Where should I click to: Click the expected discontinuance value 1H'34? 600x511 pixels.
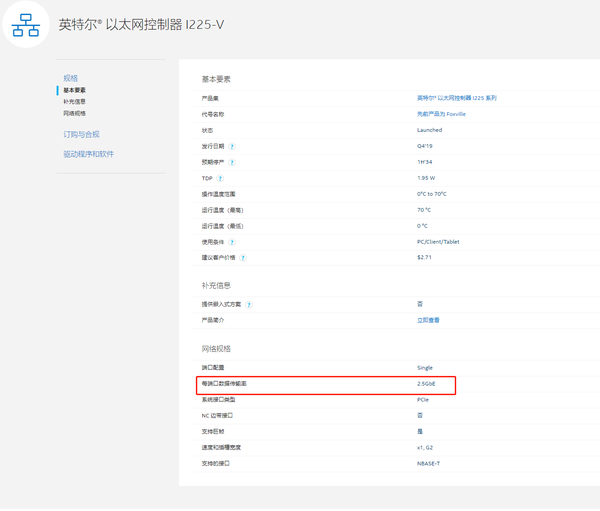(424, 163)
